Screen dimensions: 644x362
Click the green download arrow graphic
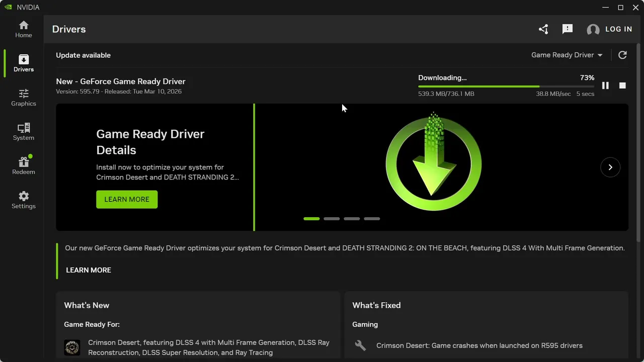pos(434,162)
